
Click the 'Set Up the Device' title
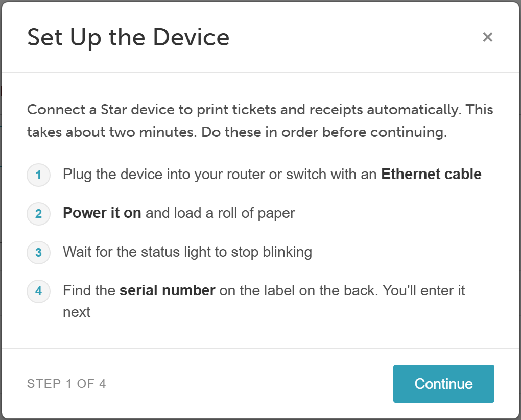coord(128,38)
